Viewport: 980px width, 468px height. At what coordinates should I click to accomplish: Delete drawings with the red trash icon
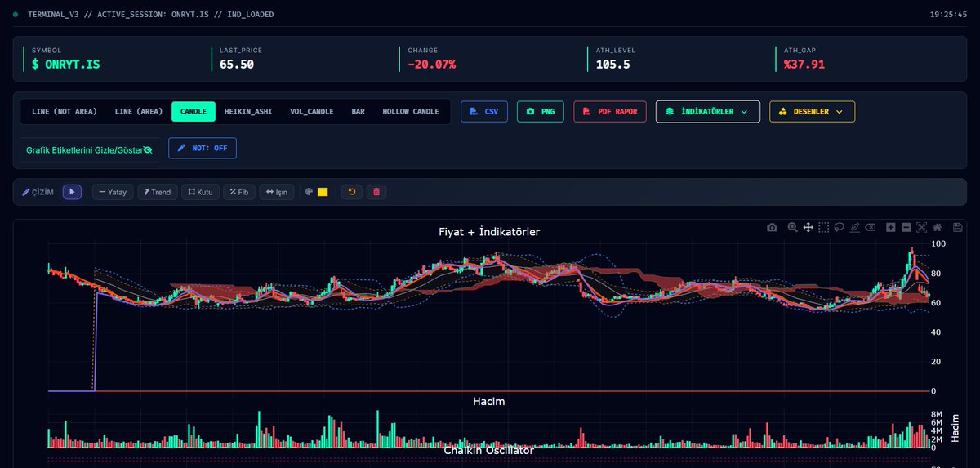point(376,192)
